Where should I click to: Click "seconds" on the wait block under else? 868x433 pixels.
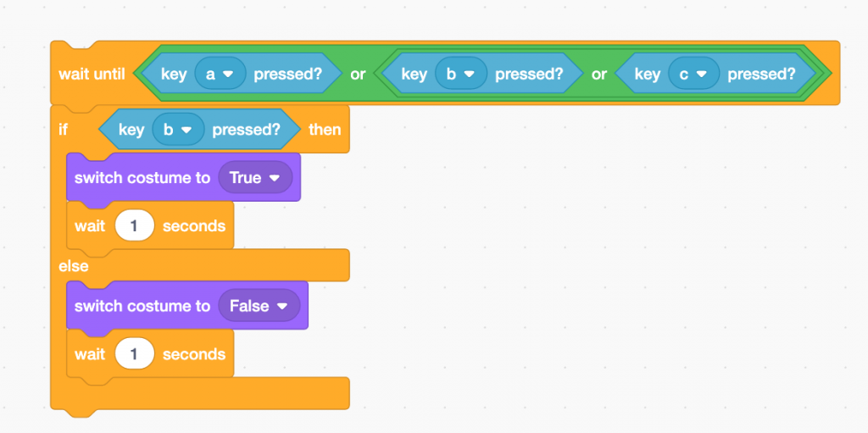[x=194, y=354]
